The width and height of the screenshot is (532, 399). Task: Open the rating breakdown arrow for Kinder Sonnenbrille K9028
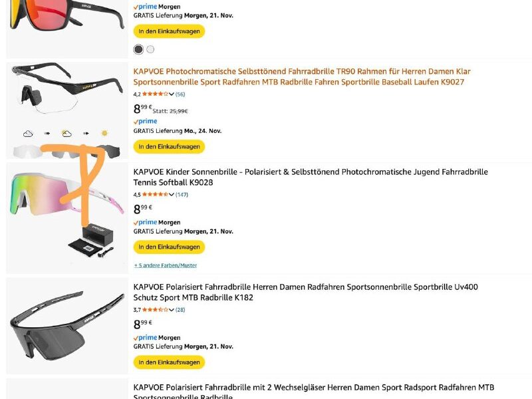[172, 195]
